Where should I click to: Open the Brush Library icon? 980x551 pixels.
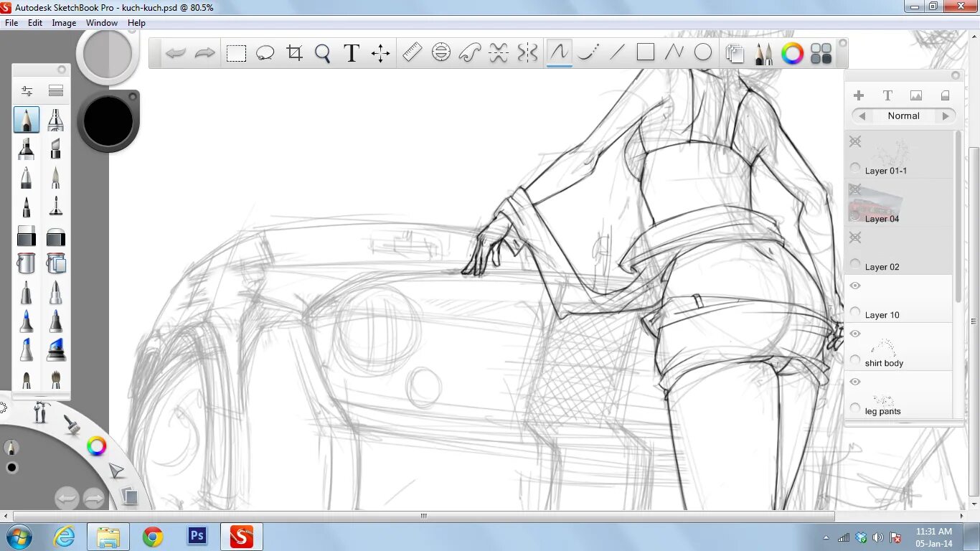click(56, 91)
